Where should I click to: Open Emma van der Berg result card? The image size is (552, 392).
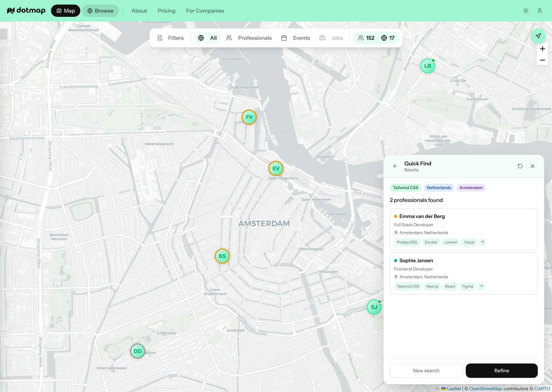[464, 225]
